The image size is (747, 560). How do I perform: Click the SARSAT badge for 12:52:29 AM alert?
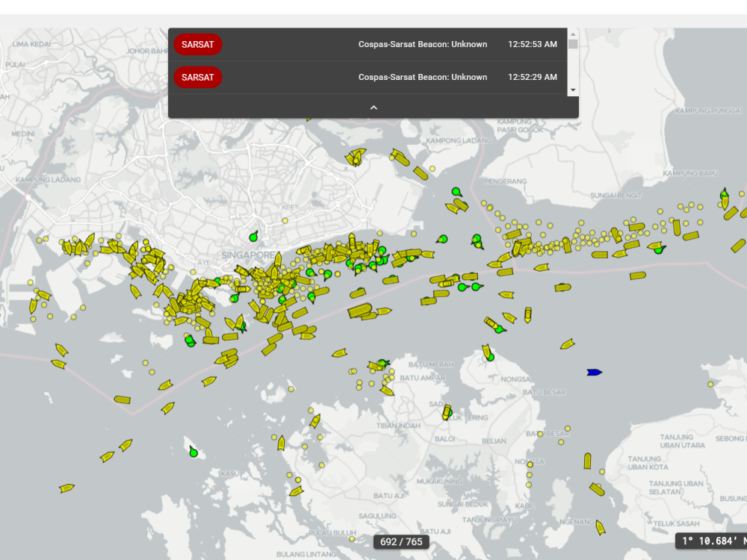click(198, 77)
